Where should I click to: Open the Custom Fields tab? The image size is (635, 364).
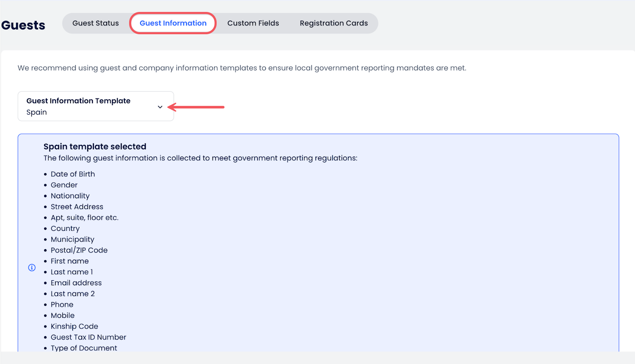click(253, 23)
